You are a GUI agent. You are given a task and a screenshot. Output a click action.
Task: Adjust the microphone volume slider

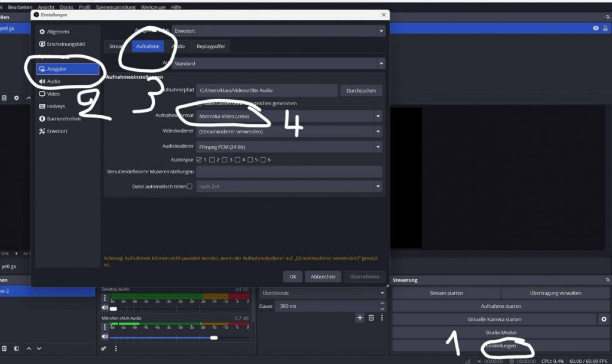[214, 338]
